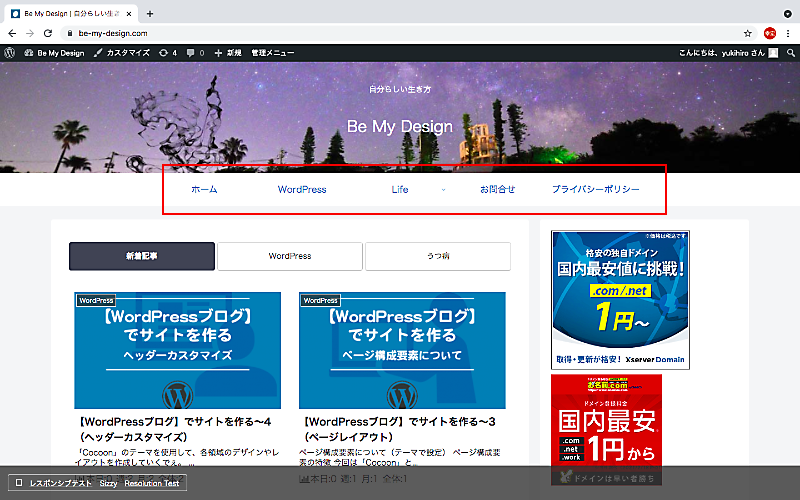800x500 pixels.
Task: Open Chrome three-dot menu
Action: click(788, 33)
